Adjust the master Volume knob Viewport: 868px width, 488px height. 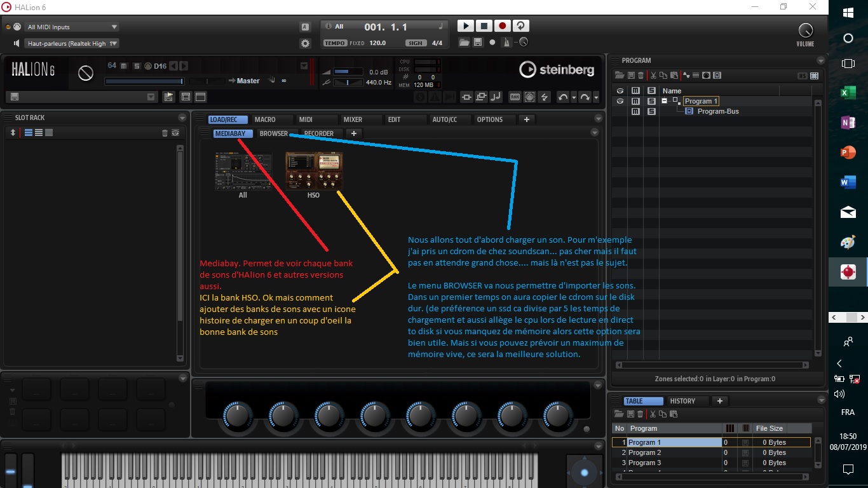805,30
